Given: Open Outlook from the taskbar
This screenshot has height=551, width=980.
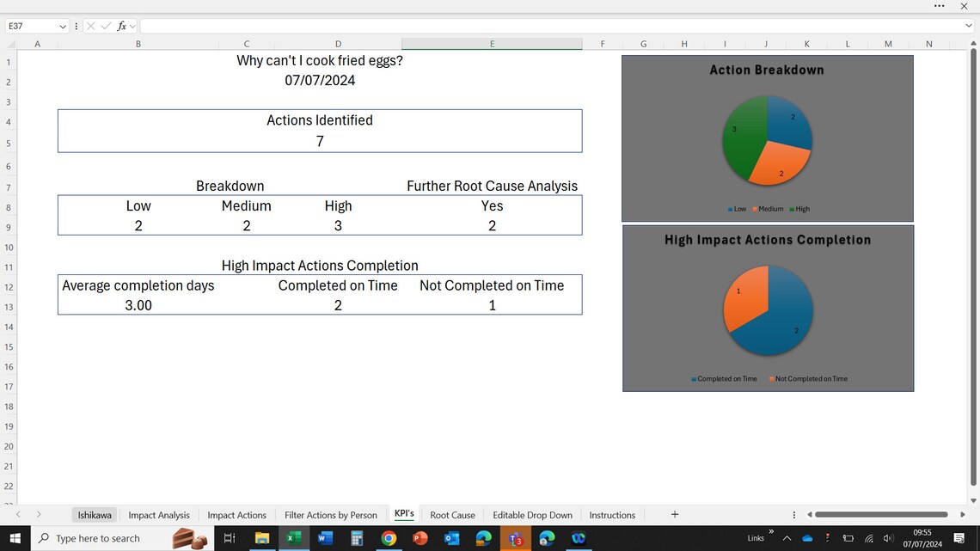Looking at the screenshot, I should (x=451, y=539).
